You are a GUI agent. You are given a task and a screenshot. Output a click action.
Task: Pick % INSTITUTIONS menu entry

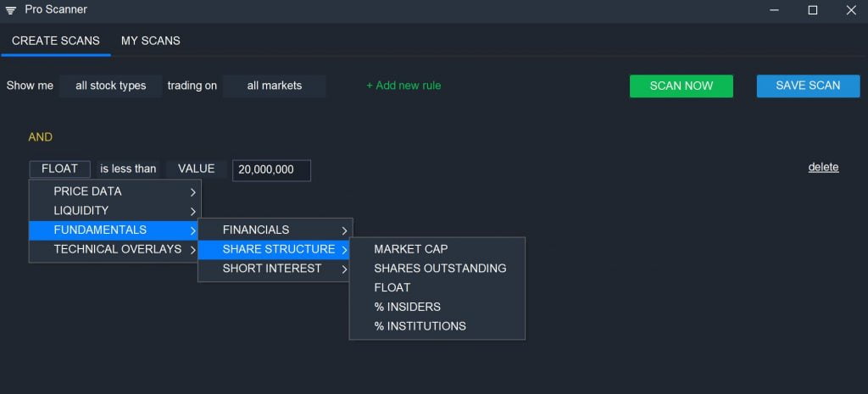pos(420,326)
